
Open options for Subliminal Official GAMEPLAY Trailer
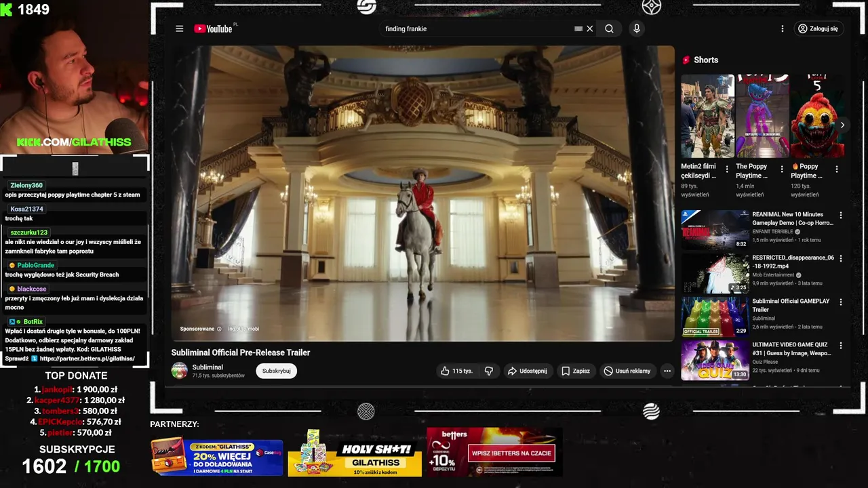(841, 302)
